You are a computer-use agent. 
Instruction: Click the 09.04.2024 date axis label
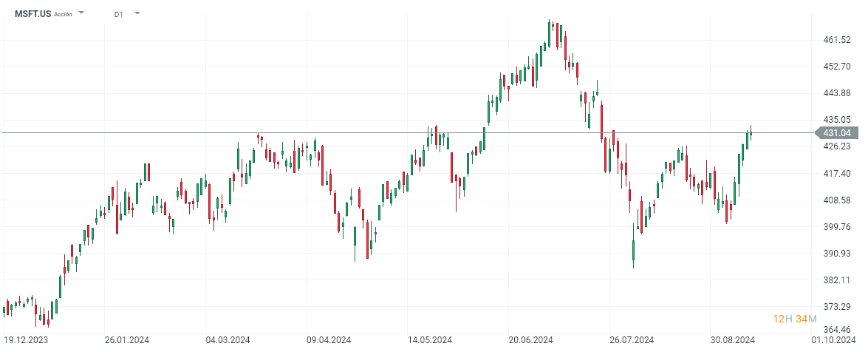[x=329, y=341]
